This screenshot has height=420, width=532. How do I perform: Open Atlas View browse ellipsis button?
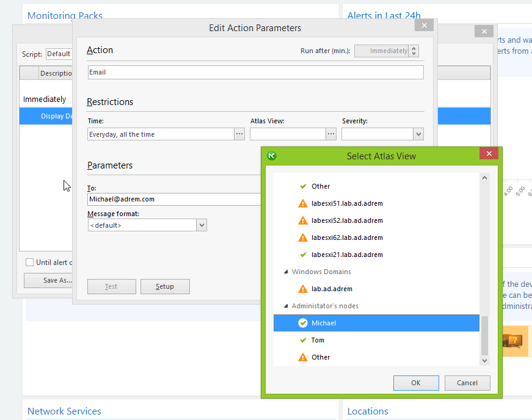(x=331, y=134)
